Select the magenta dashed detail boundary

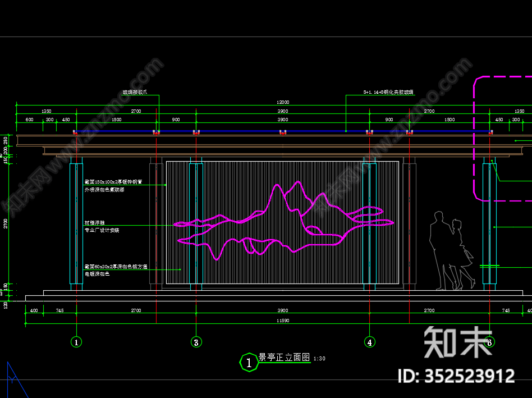click(x=475, y=140)
